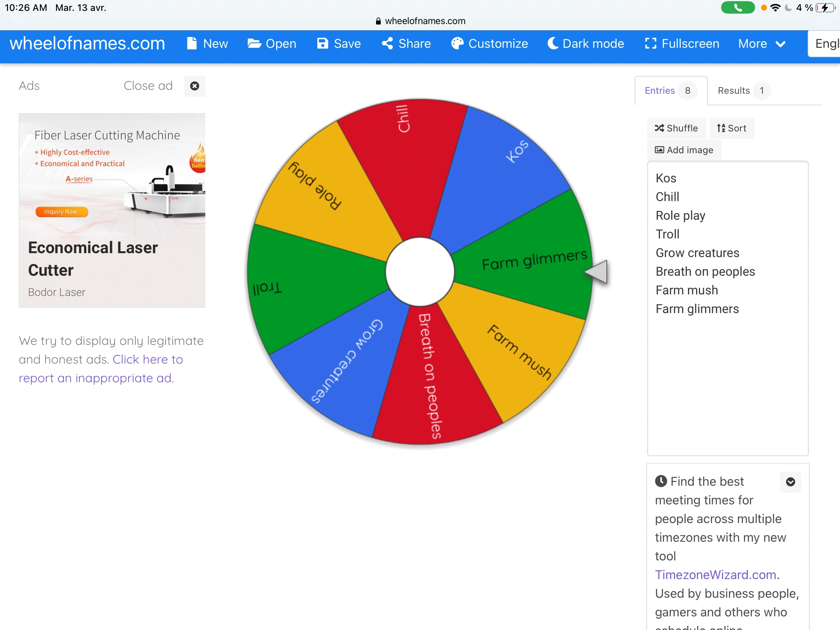Image resolution: width=840 pixels, height=630 pixels.
Task: Dismiss the ad with the close button
Action: tap(194, 86)
